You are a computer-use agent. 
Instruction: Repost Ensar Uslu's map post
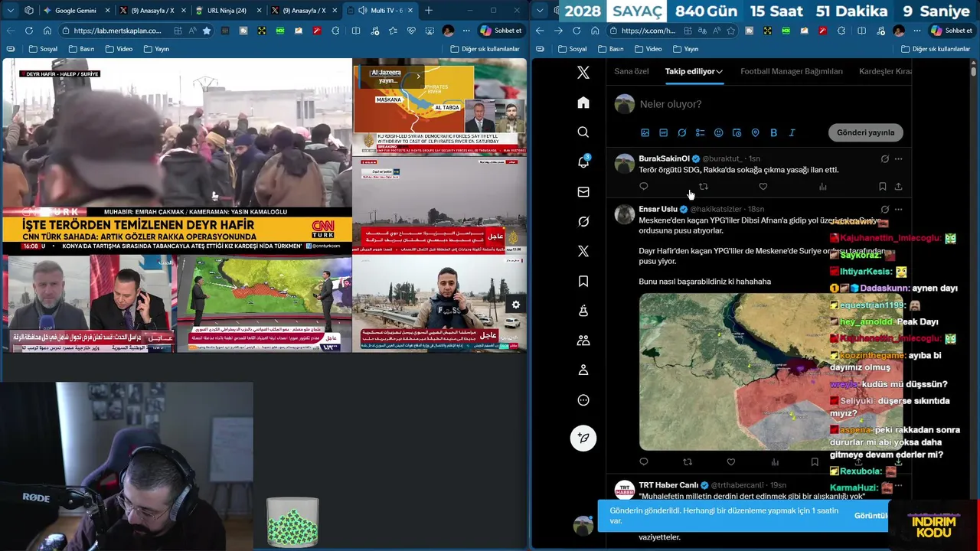(x=687, y=461)
